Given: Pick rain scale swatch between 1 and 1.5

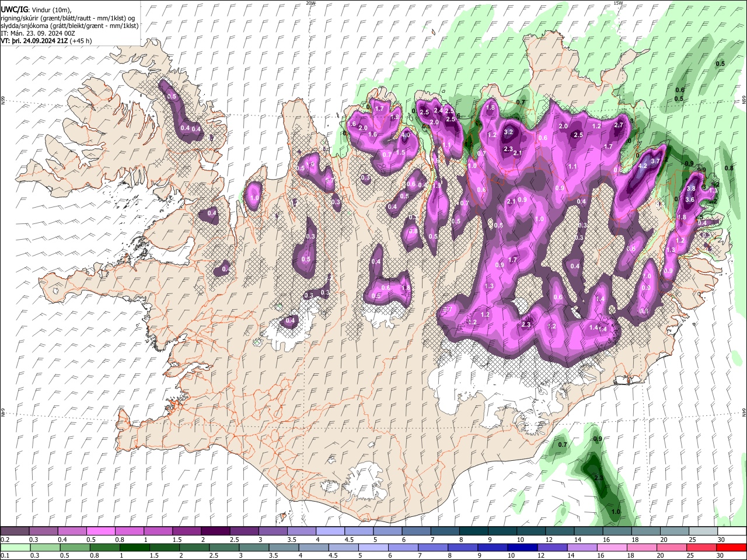Looking at the screenshot, I should point(134,547).
